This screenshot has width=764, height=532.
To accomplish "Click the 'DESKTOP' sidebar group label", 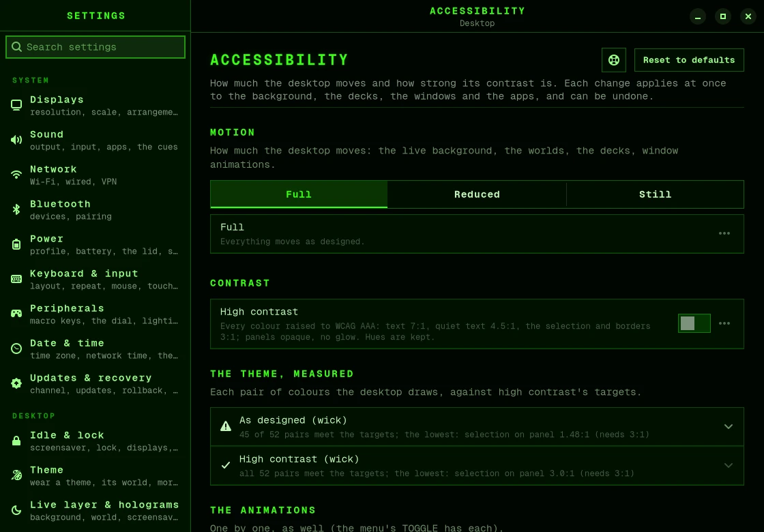I will coord(33,416).
